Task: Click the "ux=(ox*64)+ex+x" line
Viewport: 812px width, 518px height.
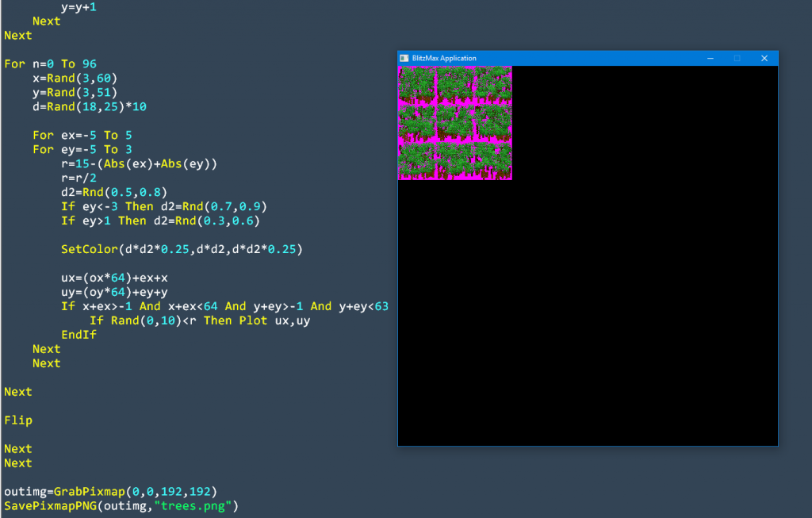Action: [114, 278]
